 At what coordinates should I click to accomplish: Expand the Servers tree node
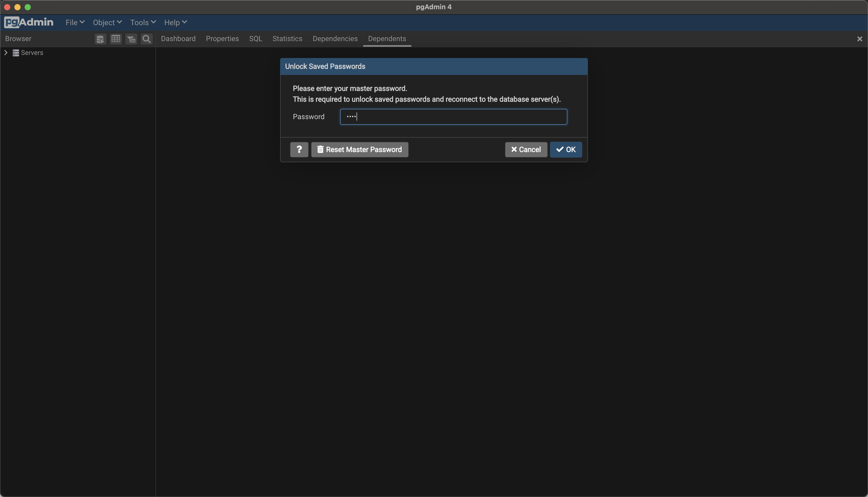point(6,53)
